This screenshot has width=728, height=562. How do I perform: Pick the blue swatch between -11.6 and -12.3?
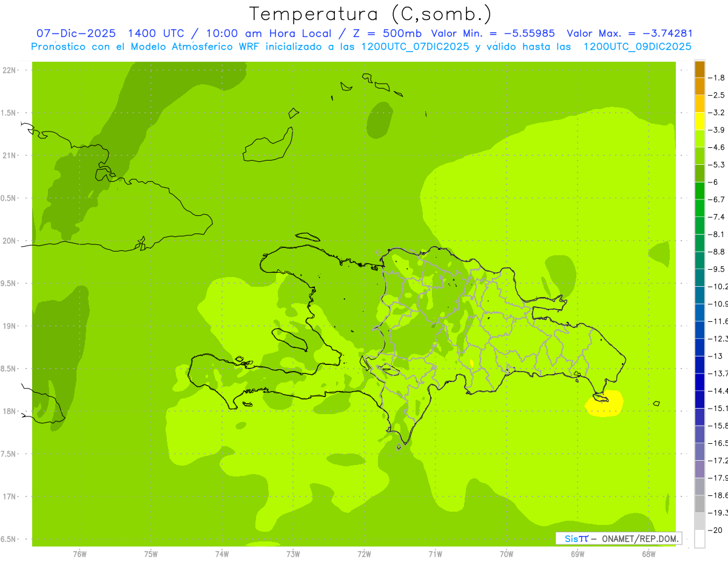[699, 330]
